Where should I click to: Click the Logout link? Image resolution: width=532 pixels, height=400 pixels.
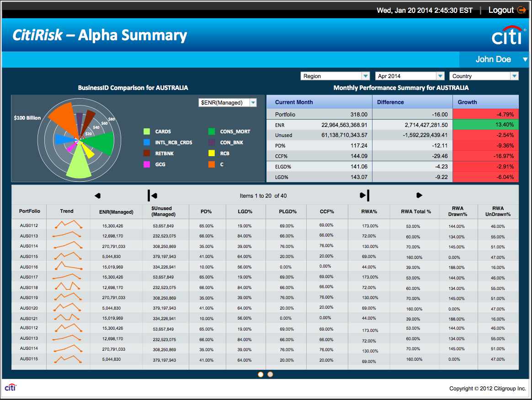(x=501, y=10)
